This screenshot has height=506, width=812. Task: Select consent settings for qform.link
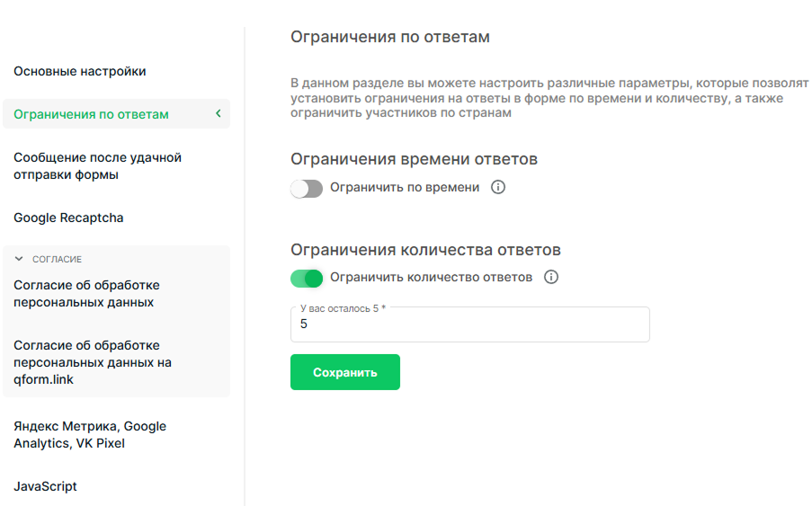point(93,362)
